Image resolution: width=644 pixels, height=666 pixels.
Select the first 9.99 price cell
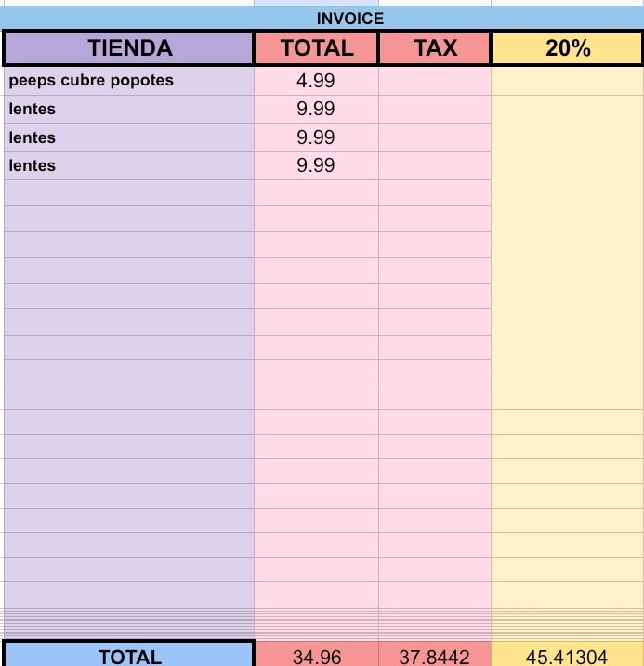coord(316,110)
